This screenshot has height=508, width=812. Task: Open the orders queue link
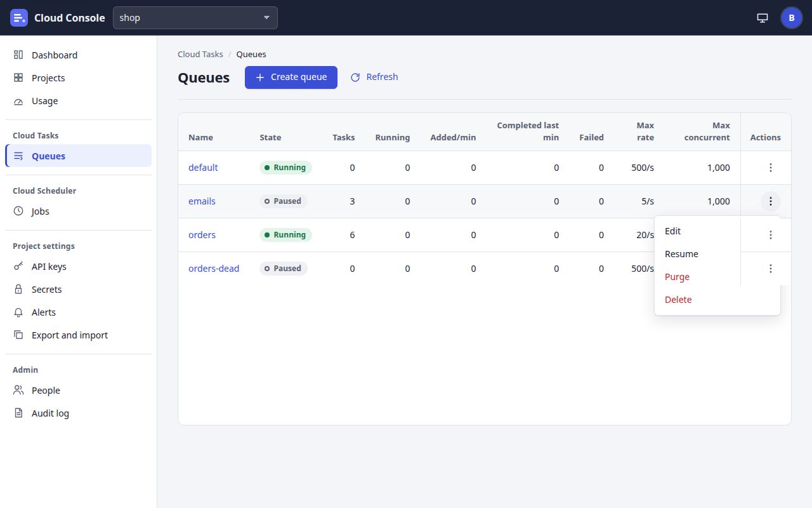coord(202,235)
